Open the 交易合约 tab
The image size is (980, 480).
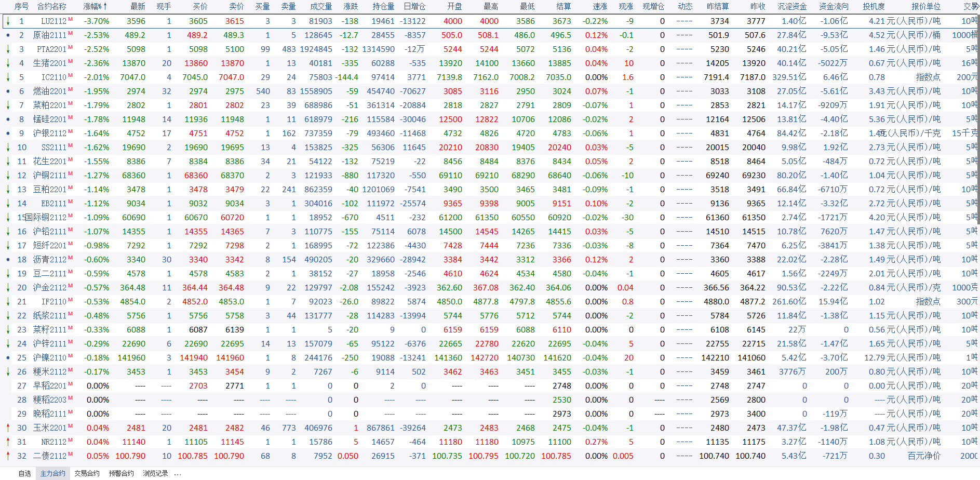pos(87,473)
